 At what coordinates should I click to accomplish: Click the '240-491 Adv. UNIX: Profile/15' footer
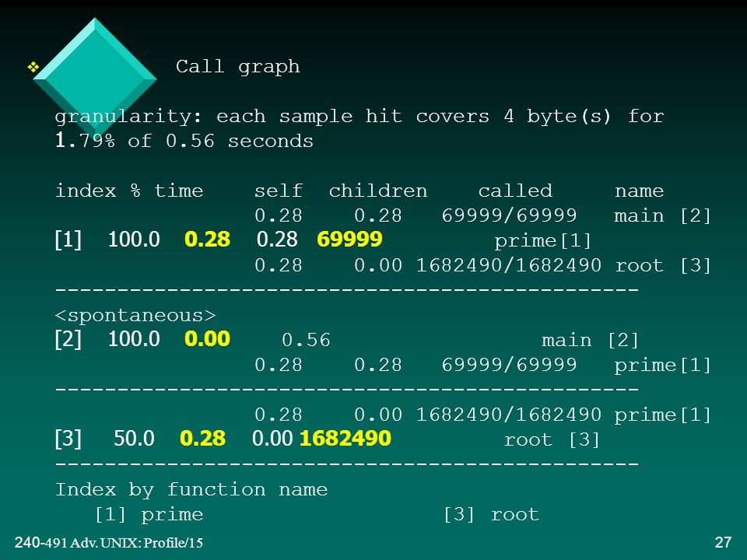click(x=109, y=542)
